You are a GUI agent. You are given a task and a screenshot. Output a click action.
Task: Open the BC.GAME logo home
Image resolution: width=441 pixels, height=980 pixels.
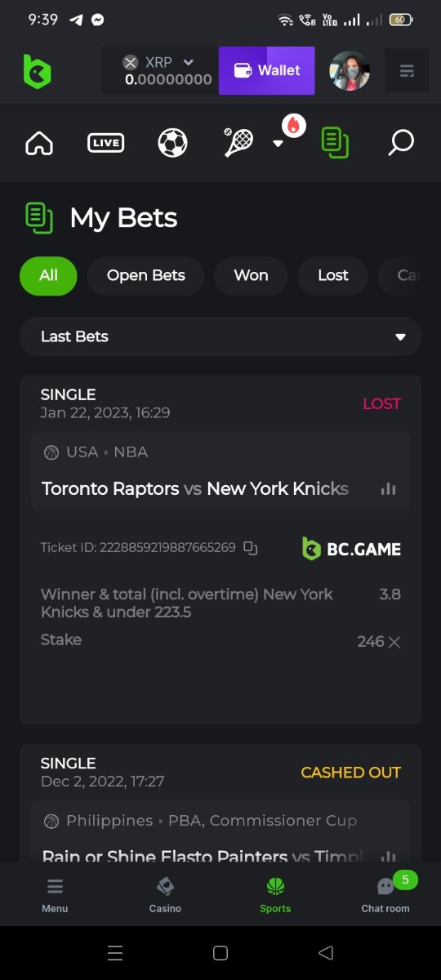[x=37, y=71]
